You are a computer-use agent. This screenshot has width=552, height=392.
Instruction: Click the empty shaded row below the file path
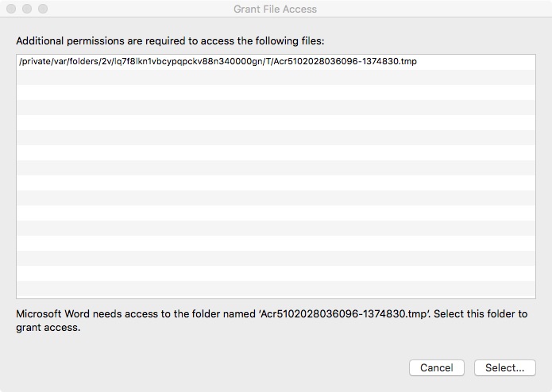[x=276, y=77]
